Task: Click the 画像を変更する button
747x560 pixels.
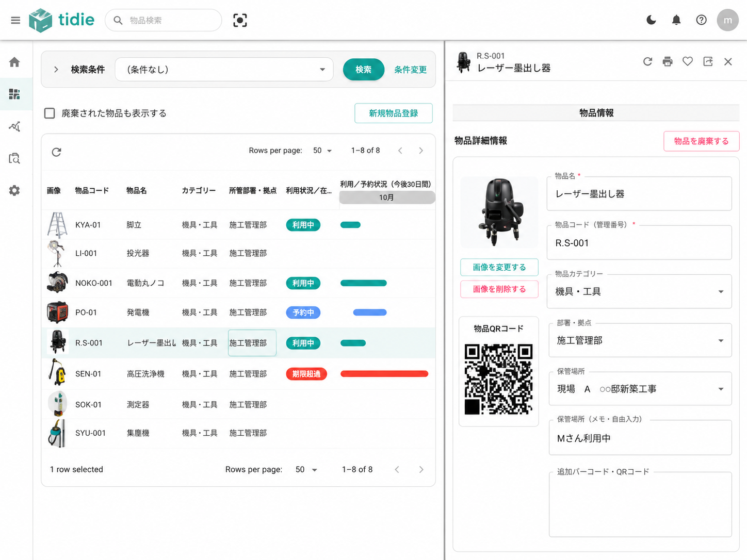Action: tap(499, 267)
